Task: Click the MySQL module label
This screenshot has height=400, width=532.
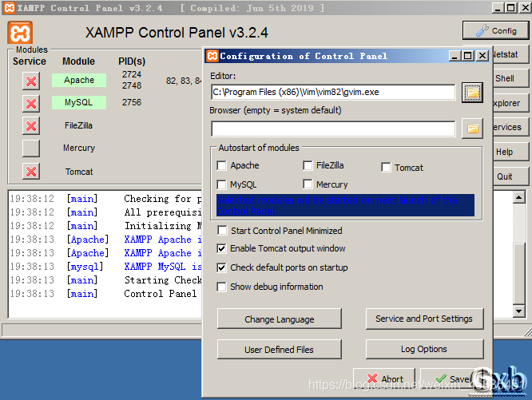Action: [x=79, y=102]
